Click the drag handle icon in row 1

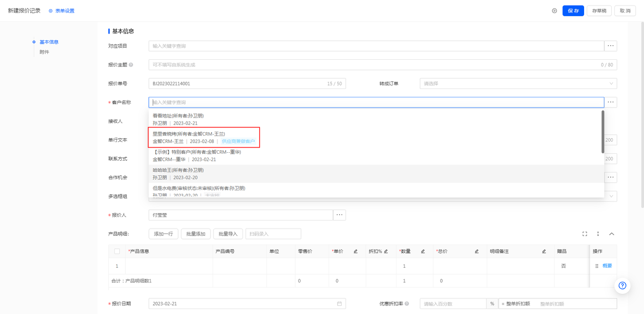597,266
